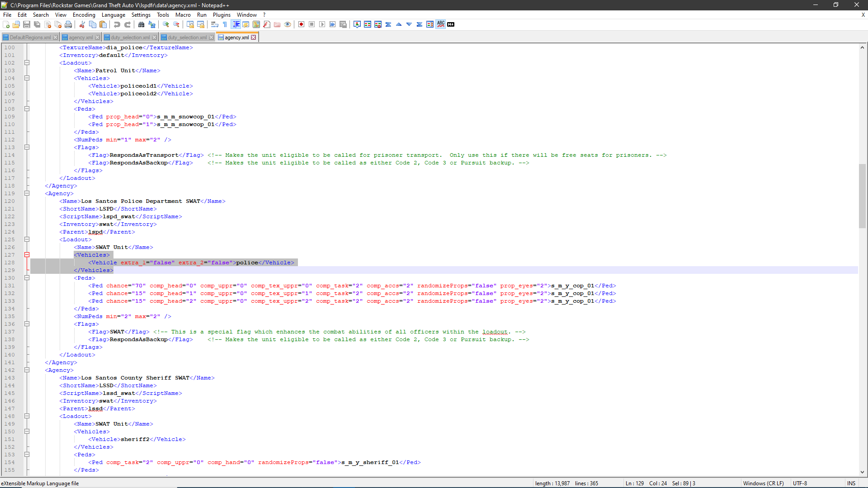The width and height of the screenshot is (868, 488).
Task: Click the UTF-8 encoding status field
Action: pos(800,483)
